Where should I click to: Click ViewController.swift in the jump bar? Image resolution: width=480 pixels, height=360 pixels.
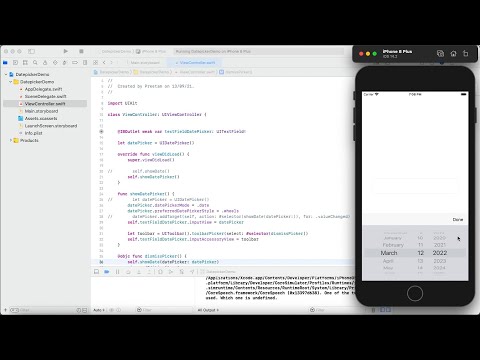197,72
